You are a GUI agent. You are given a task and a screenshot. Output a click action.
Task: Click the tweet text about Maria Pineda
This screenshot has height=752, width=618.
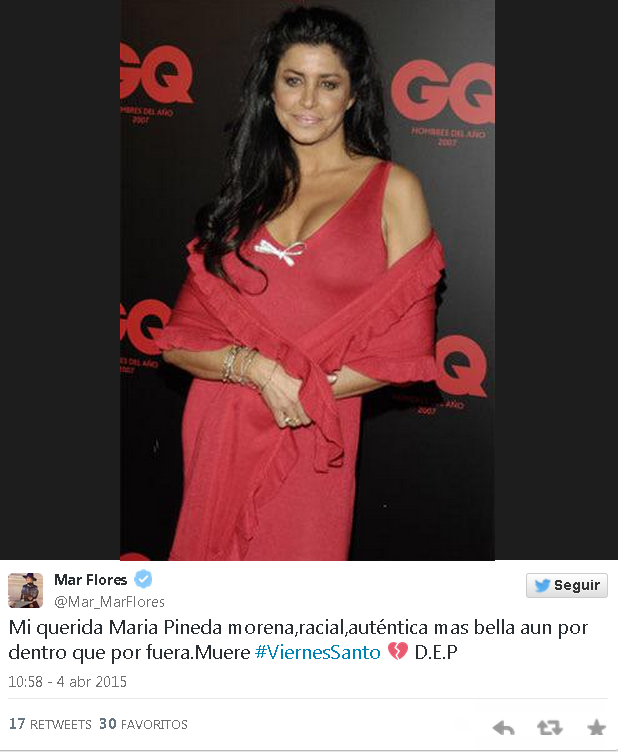[x=298, y=640]
